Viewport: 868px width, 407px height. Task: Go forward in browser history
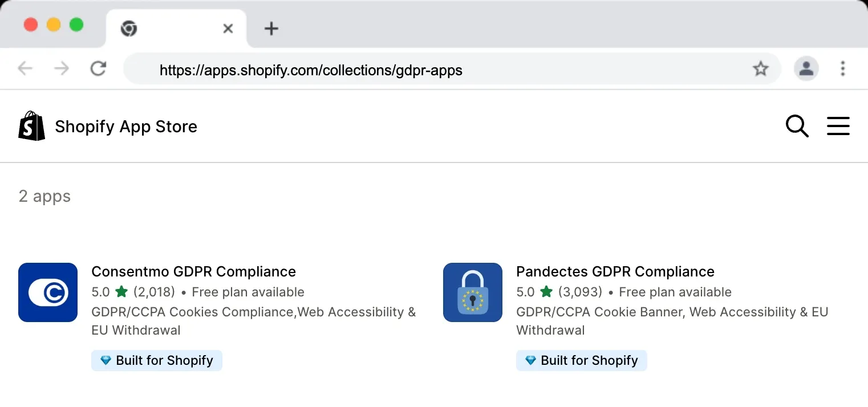(61, 69)
